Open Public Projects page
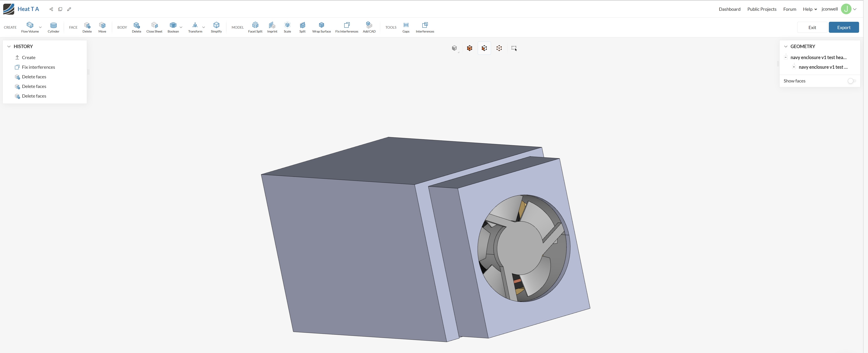This screenshot has height=353, width=868. coord(762,9)
